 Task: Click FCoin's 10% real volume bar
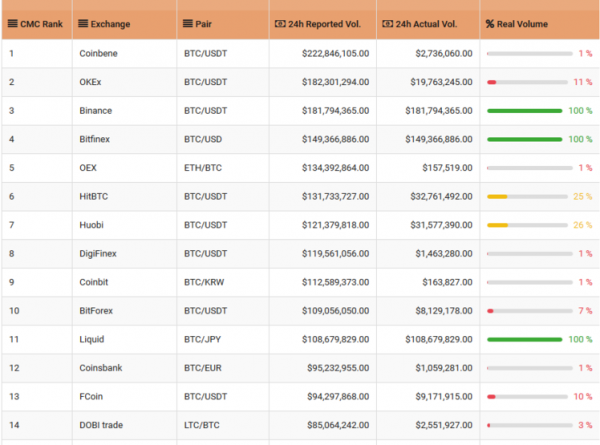tap(527, 397)
